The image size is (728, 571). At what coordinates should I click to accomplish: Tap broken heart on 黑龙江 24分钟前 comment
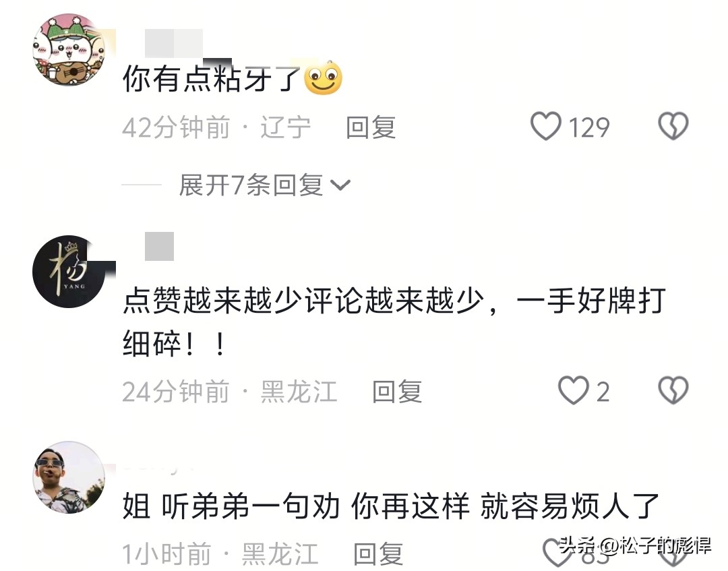673,390
